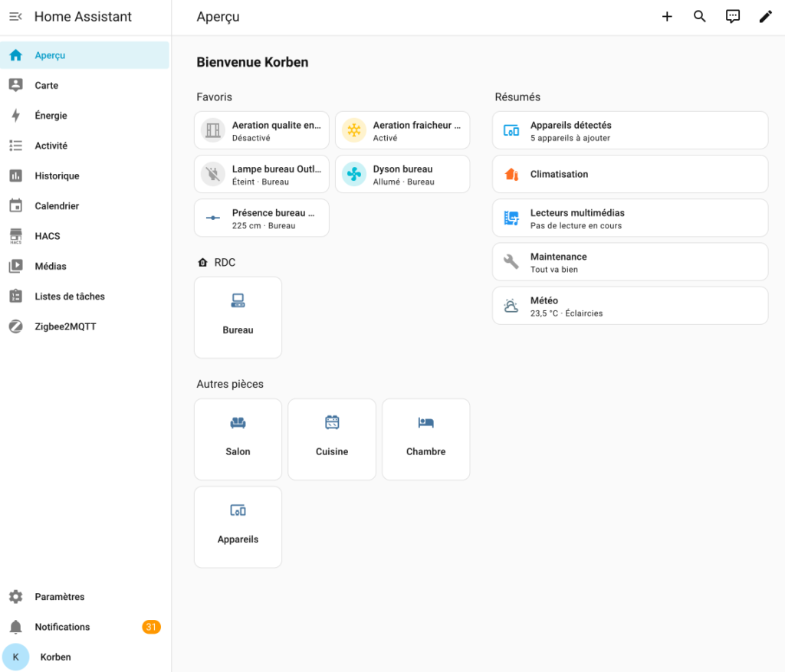Click the Notifications bell icon

click(x=15, y=627)
